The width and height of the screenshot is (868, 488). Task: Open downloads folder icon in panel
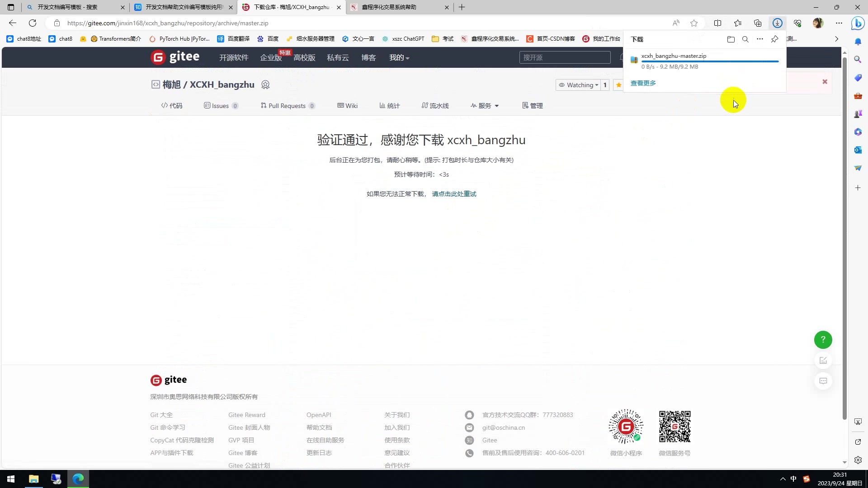tap(731, 39)
